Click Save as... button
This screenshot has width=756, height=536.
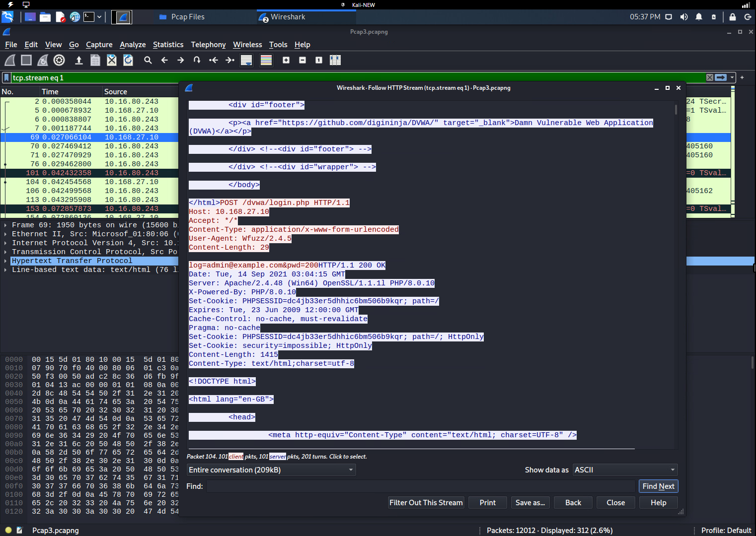pyautogui.click(x=530, y=503)
